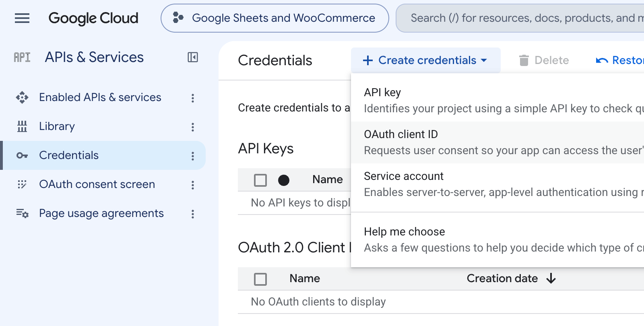The height and width of the screenshot is (326, 644).
Task: Click the Credentials page title
Action: 275,60
